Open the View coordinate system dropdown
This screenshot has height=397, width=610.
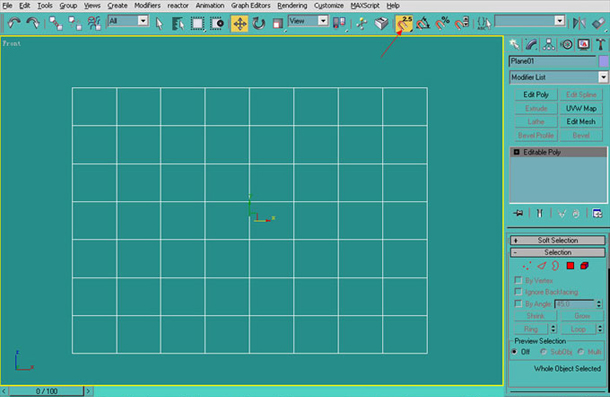point(308,21)
